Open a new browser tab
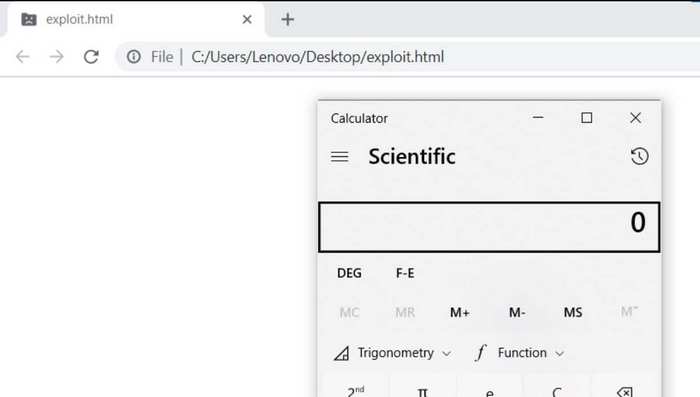The height and width of the screenshot is (397, 700). [x=288, y=19]
